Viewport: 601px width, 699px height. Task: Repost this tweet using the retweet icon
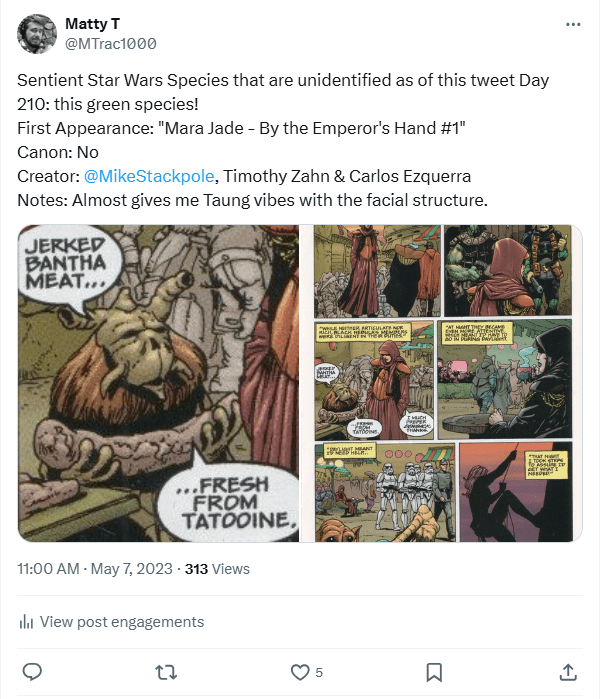pyautogui.click(x=166, y=671)
